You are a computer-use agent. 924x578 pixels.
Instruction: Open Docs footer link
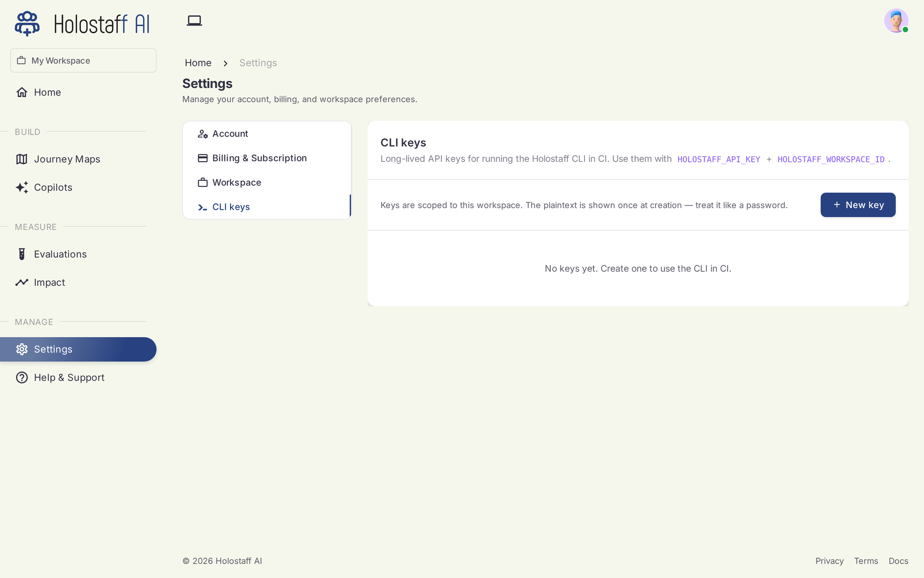[x=898, y=561]
